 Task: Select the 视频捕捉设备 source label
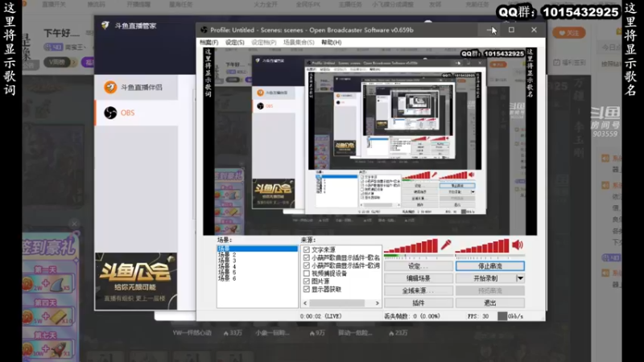[x=329, y=274]
